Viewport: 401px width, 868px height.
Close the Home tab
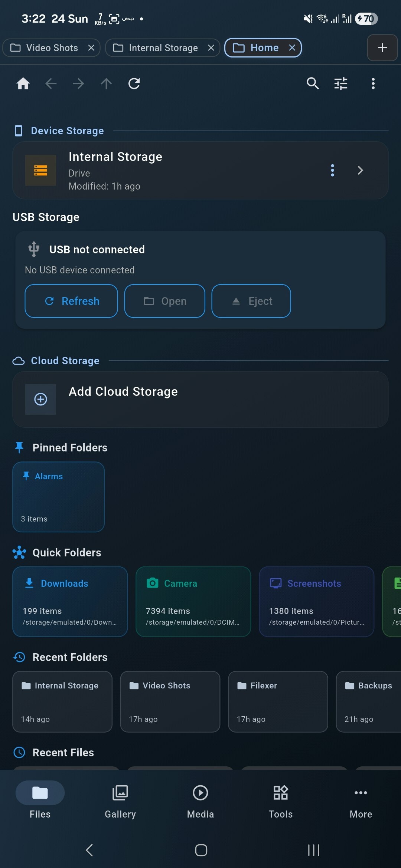[292, 48]
